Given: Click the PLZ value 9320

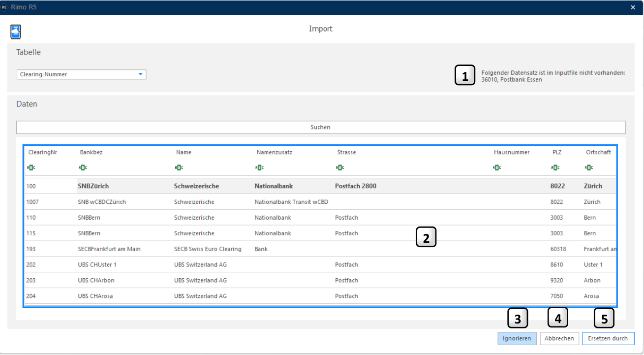Looking at the screenshot, I should tap(557, 281).
